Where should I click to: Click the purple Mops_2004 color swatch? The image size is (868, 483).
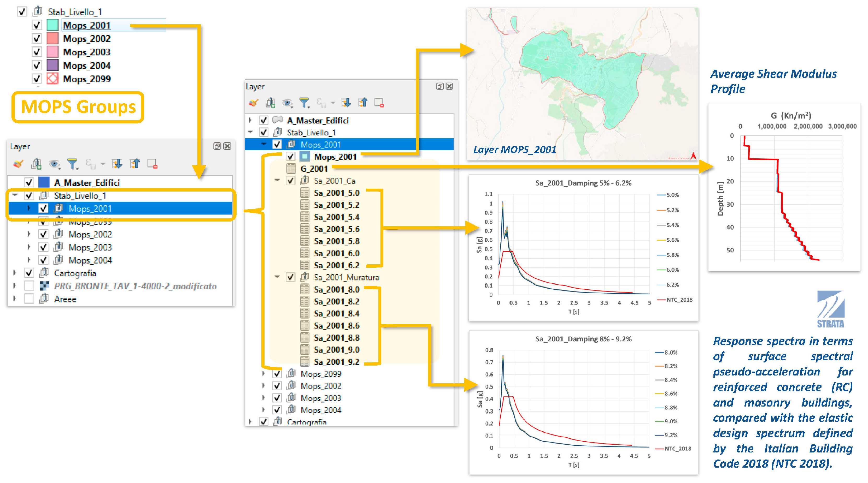coord(52,65)
